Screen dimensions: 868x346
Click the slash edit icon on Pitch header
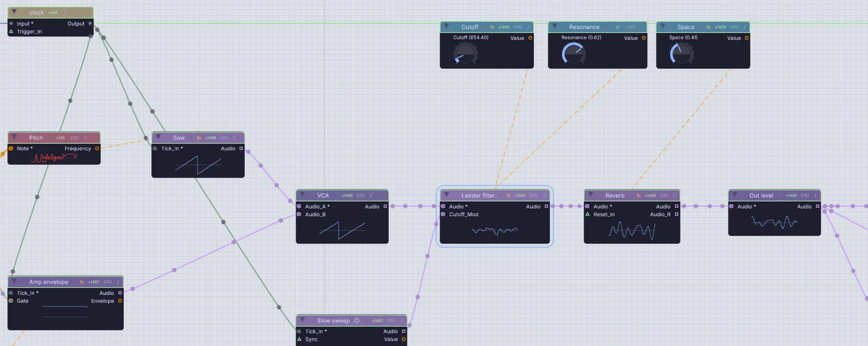pyautogui.click(x=85, y=138)
